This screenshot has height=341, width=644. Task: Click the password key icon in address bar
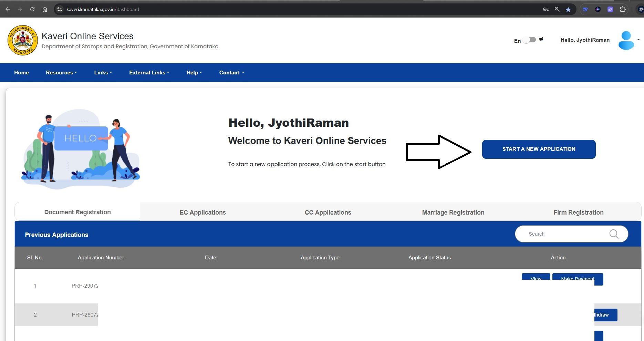click(546, 10)
